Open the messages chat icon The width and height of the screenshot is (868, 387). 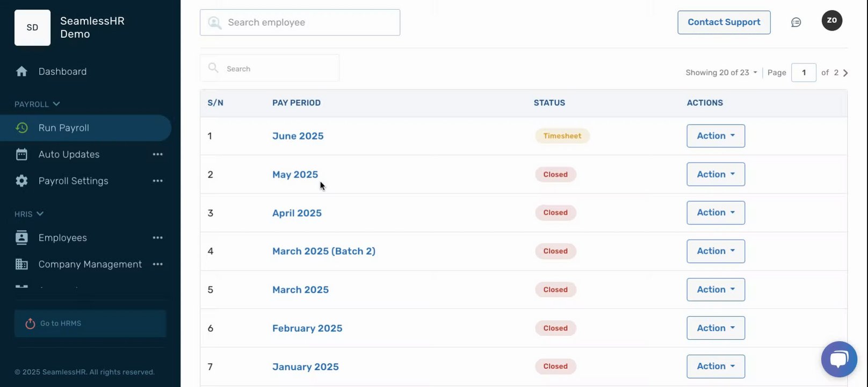[x=796, y=23]
